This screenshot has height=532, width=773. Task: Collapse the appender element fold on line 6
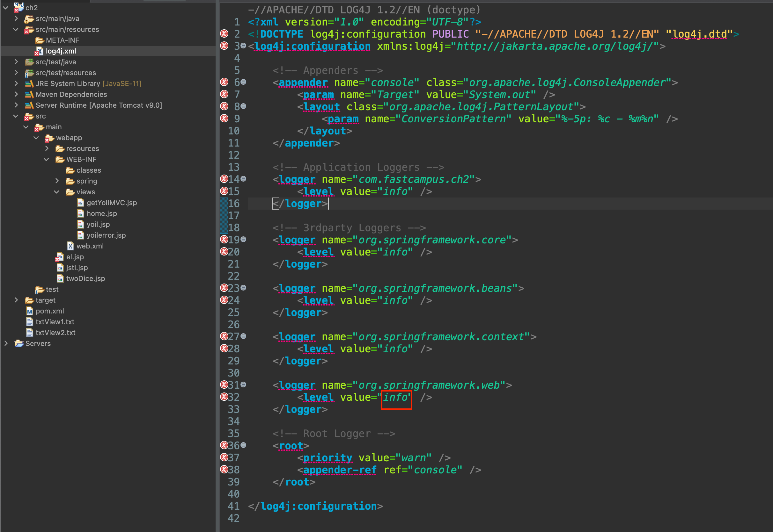[x=244, y=82]
